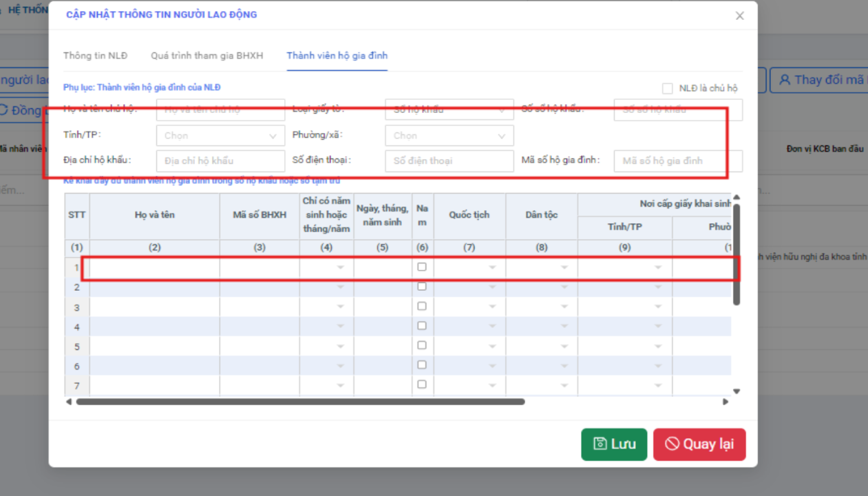868x496 pixels.
Task: Click the Lưu save button
Action: 614,444
